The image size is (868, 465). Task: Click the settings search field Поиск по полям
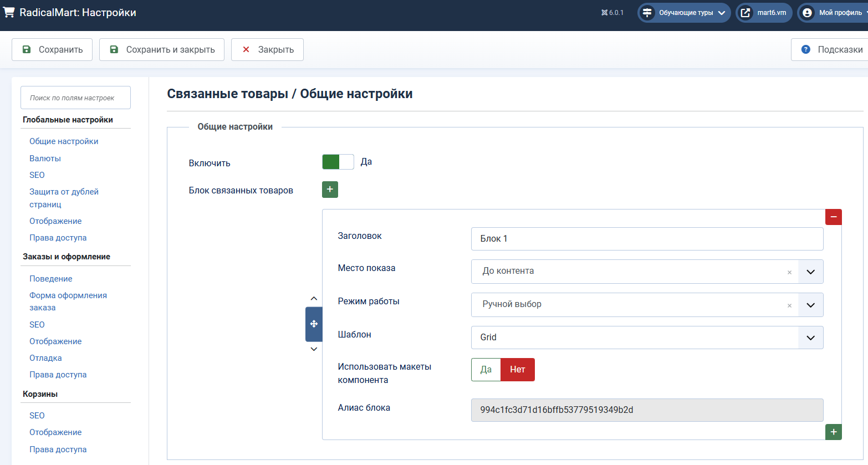(x=75, y=98)
